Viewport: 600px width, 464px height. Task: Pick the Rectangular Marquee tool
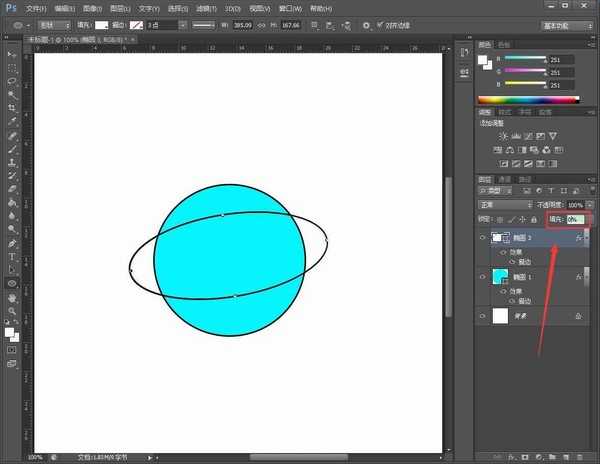12,66
